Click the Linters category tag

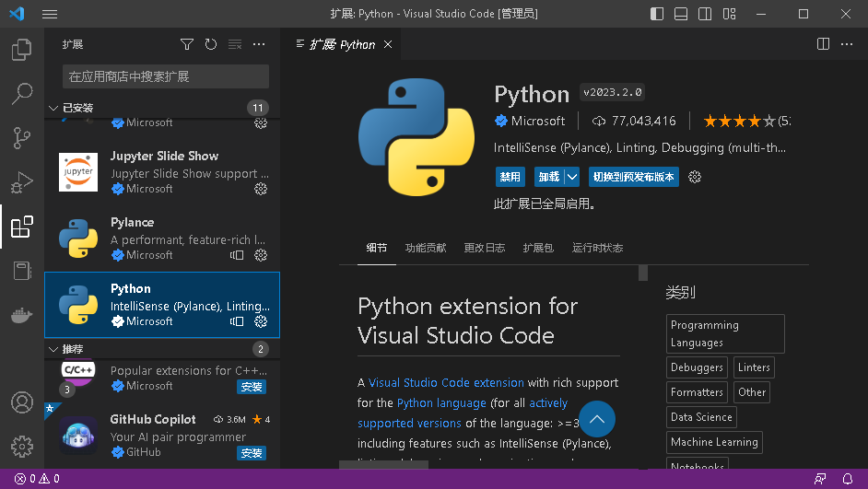click(754, 367)
